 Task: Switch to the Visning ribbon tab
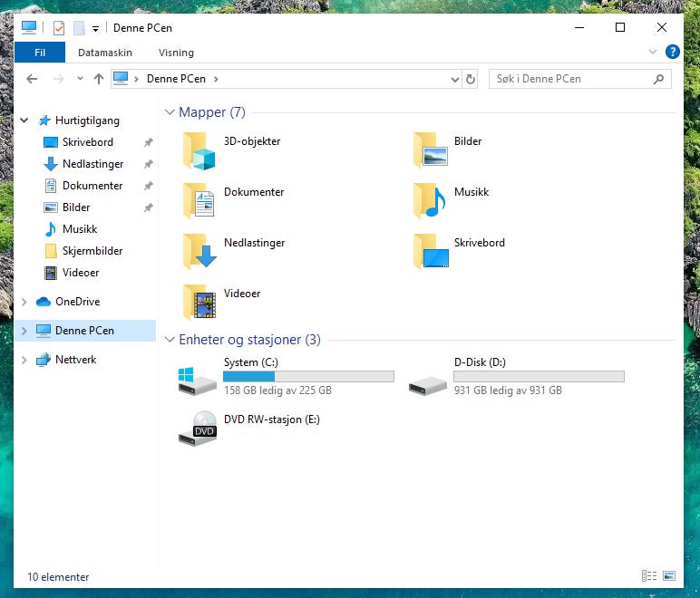176,53
